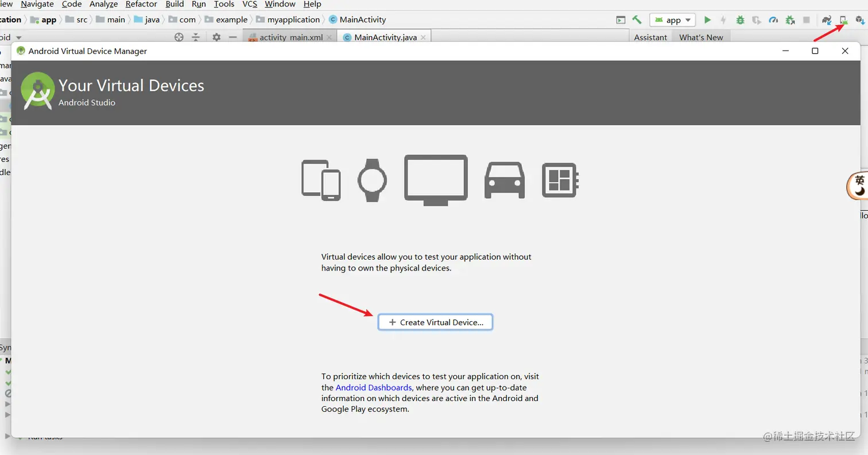Open the Navigate menu
The height and width of the screenshot is (455, 868).
(37, 4)
